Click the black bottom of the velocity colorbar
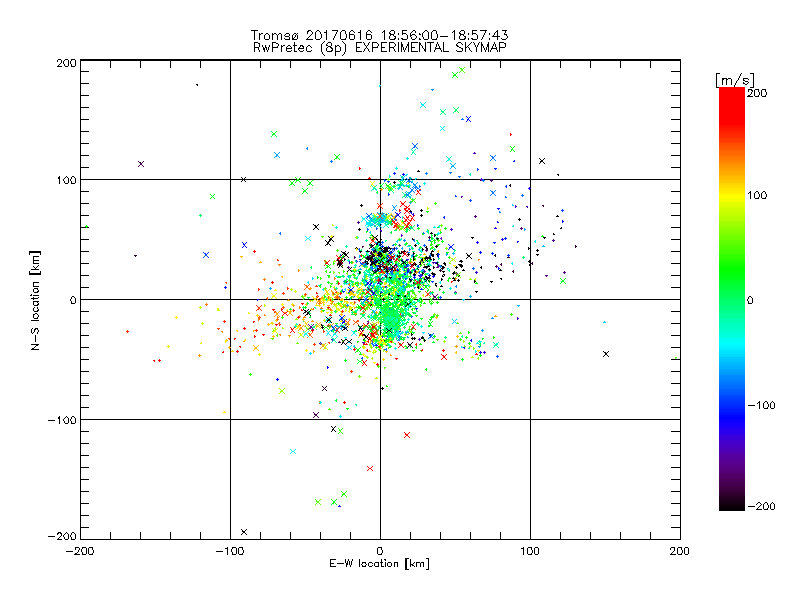 pyautogui.click(x=732, y=504)
